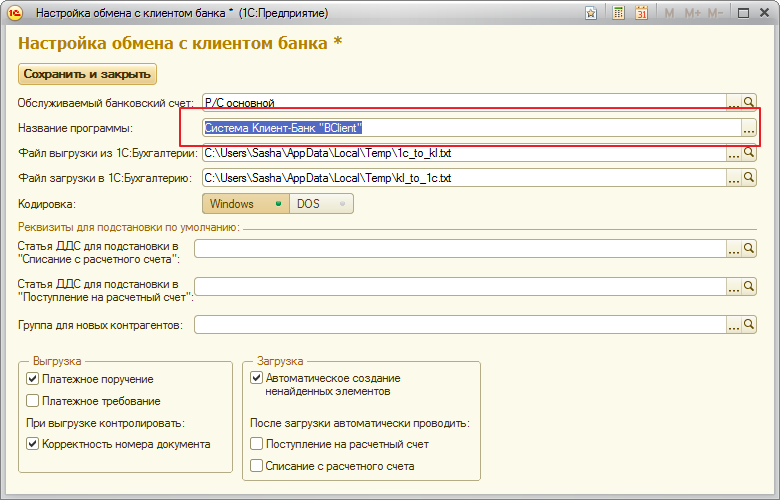The height and width of the screenshot is (500, 780).
Task: Check Поступление на расчетный счет auto-posting
Action: [x=257, y=444]
